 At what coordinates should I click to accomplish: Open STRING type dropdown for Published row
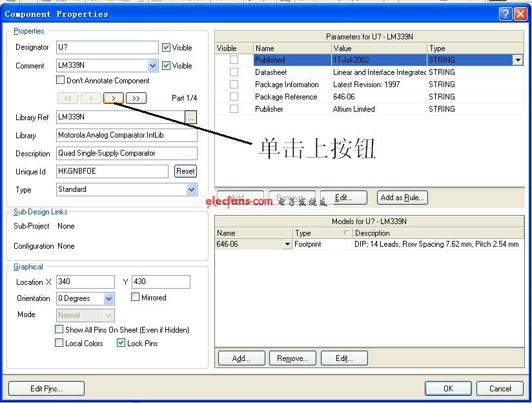(x=518, y=60)
